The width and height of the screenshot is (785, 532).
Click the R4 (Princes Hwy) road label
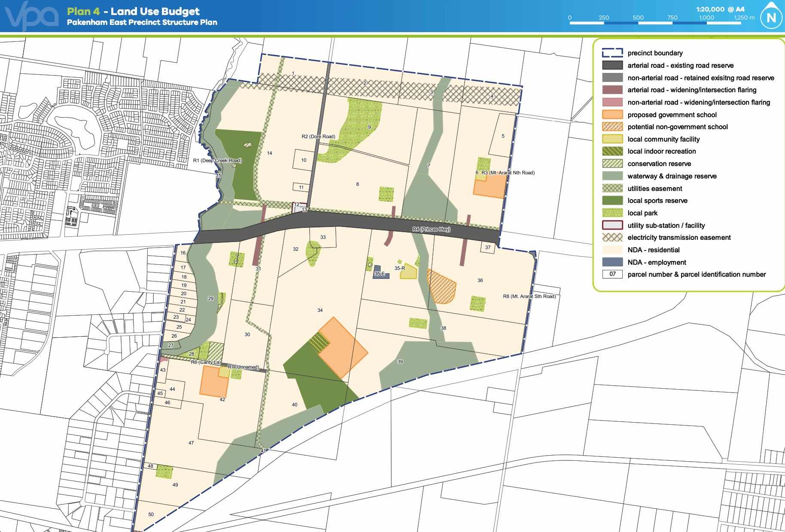pyautogui.click(x=431, y=229)
